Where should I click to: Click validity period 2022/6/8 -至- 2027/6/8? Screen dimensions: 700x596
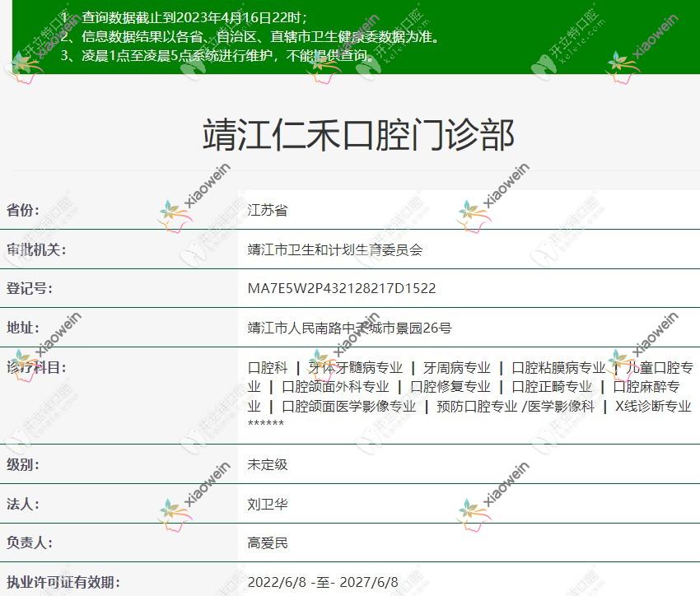(x=323, y=582)
